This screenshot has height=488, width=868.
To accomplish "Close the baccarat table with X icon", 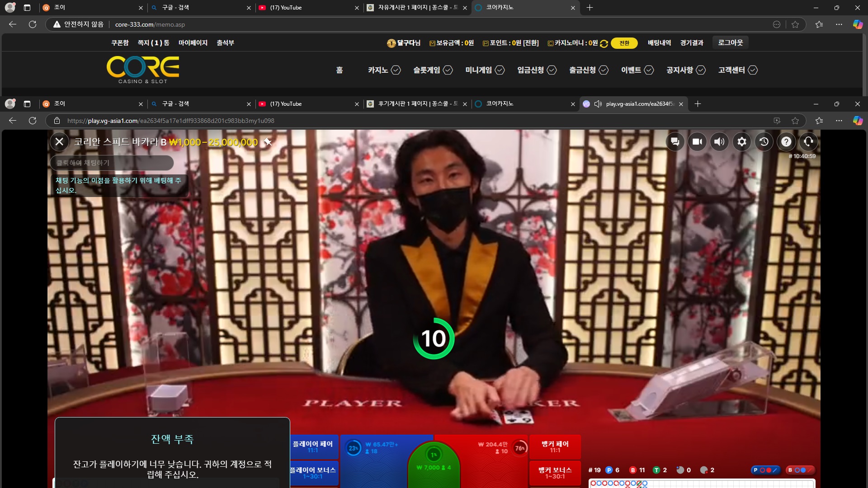I will pyautogui.click(x=59, y=142).
